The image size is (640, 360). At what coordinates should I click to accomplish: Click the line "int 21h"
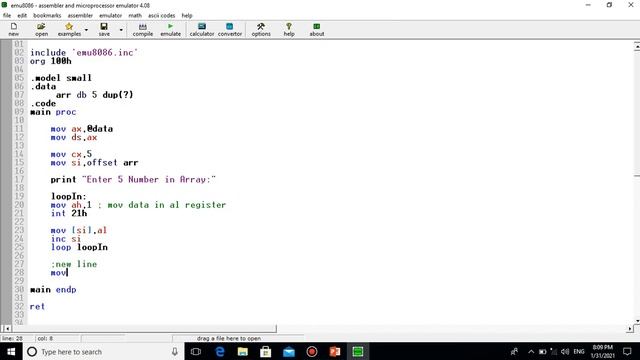[69, 213]
